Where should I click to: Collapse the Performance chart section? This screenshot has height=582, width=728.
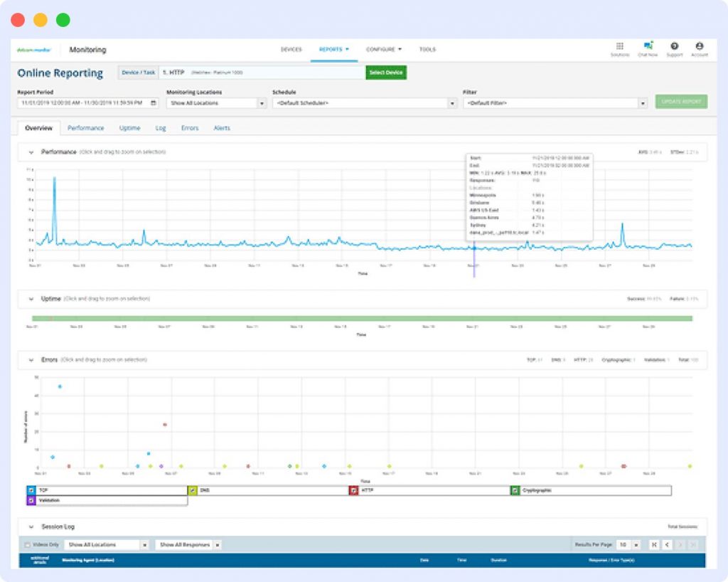(30, 152)
